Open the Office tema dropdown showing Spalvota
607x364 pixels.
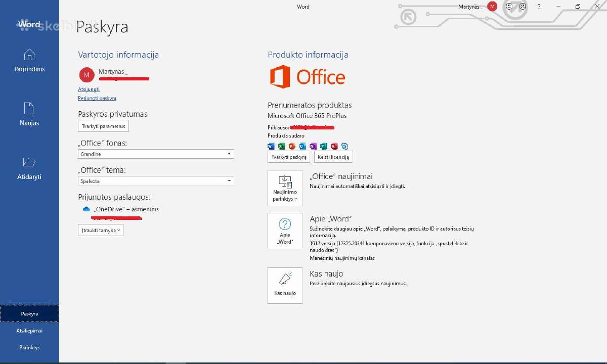tap(156, 181)
